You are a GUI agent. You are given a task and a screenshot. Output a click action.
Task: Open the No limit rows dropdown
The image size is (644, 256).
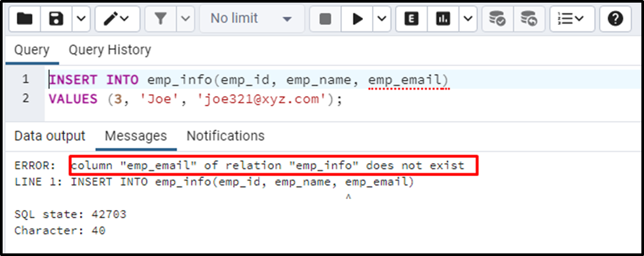click(252, 19)
